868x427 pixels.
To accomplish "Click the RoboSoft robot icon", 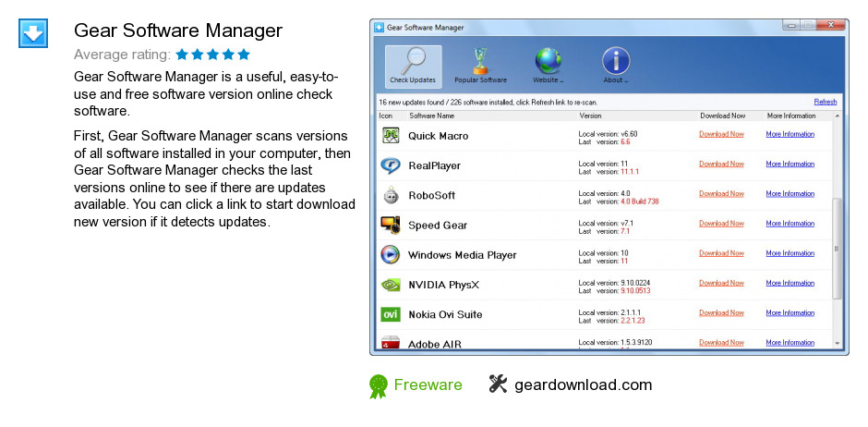I will click(391, 196).
